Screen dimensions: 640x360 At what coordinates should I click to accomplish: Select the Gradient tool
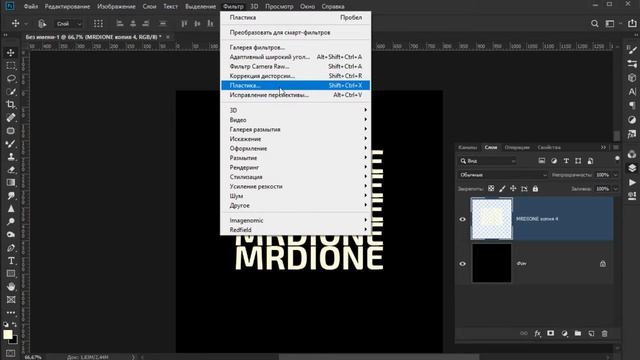click(x=11, y=182)
